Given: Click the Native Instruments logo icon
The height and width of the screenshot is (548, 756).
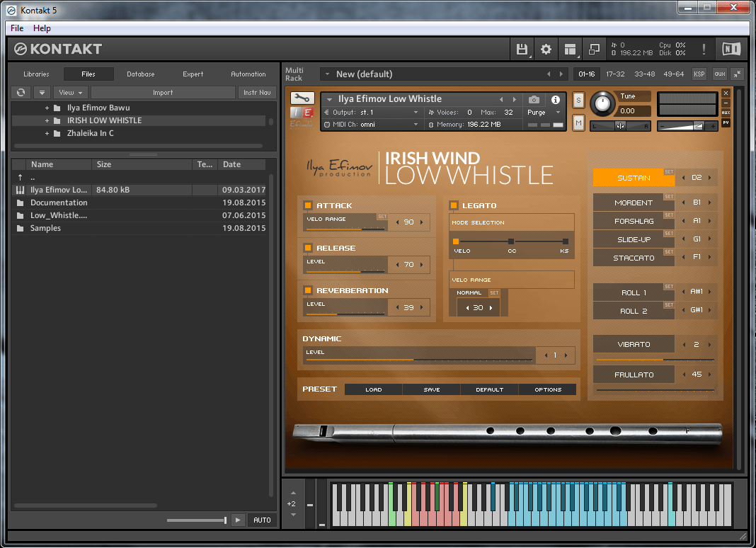Looking at the screenshot, I should coord(731,49).
